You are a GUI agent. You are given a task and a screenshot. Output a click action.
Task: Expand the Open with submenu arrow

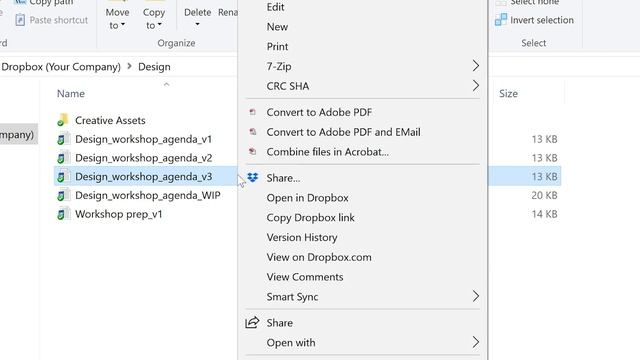pos(476,342)
